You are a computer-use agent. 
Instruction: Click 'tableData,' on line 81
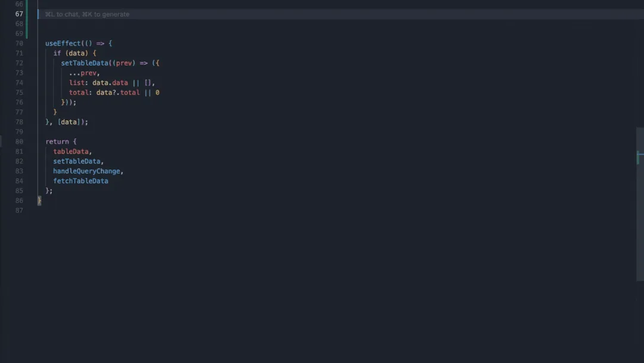pyautogui.click(x=73, y=152)
